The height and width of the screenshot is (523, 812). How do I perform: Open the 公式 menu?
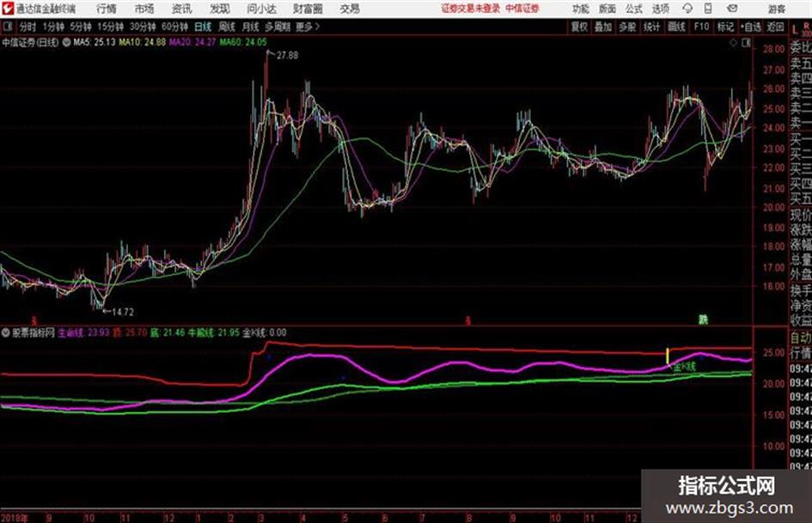pos(634,9)
